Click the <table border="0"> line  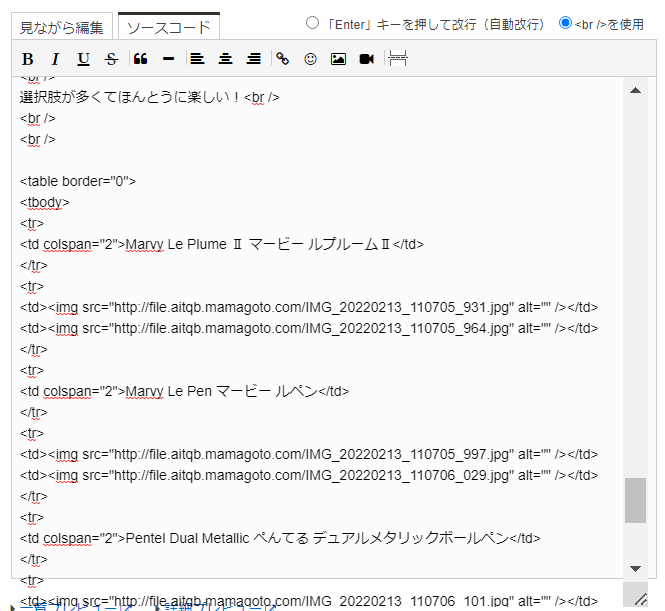(x=78, y=181)
